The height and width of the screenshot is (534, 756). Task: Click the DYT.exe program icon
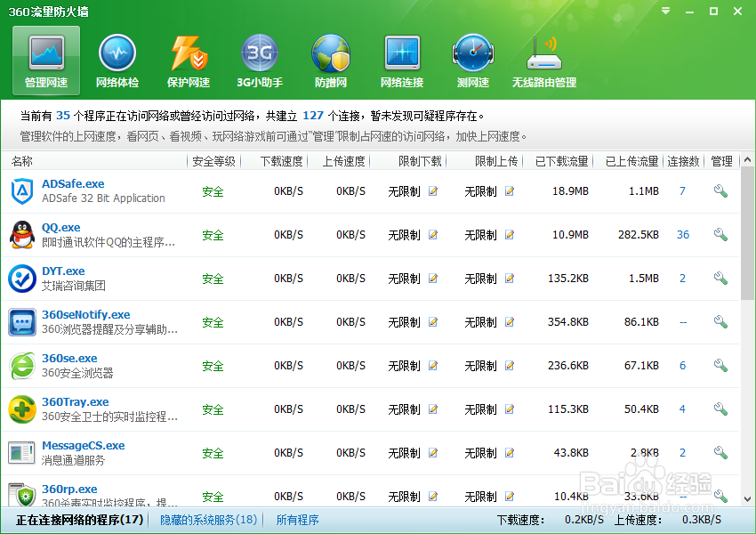tap(22, 279)
